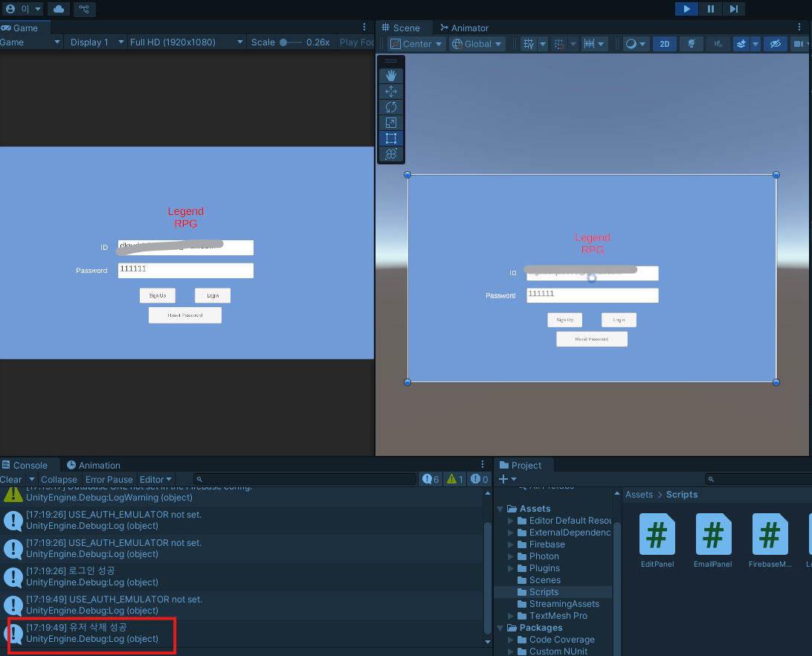Select the Scale tool in Scene

pos(391,122)
